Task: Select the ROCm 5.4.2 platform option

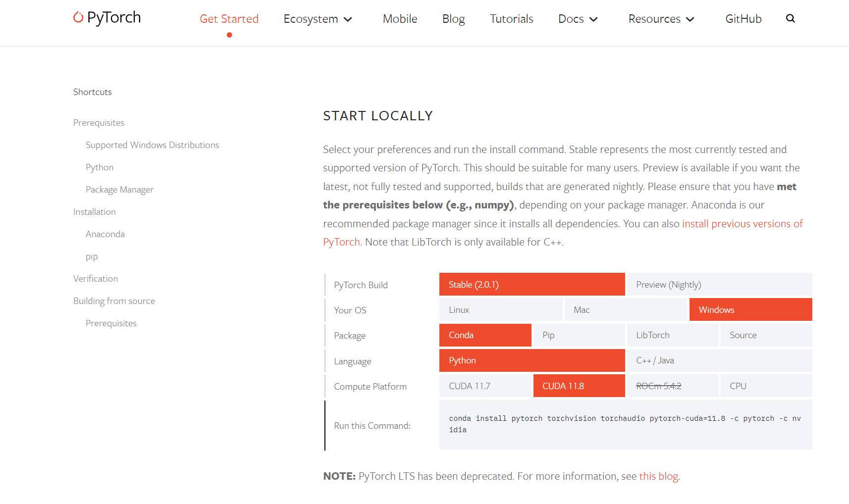Action: [672, 386]
